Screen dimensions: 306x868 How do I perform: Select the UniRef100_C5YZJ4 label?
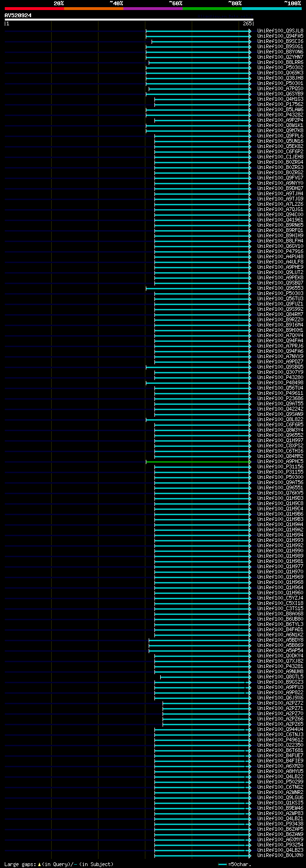pyautogui.click(x=280, y=598)
